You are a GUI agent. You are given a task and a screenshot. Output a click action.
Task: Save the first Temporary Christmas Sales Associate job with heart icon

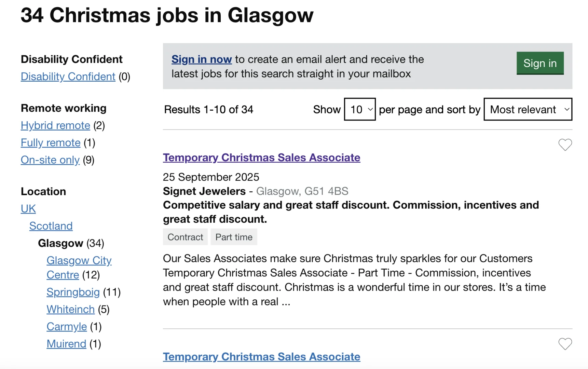[565, 145]
